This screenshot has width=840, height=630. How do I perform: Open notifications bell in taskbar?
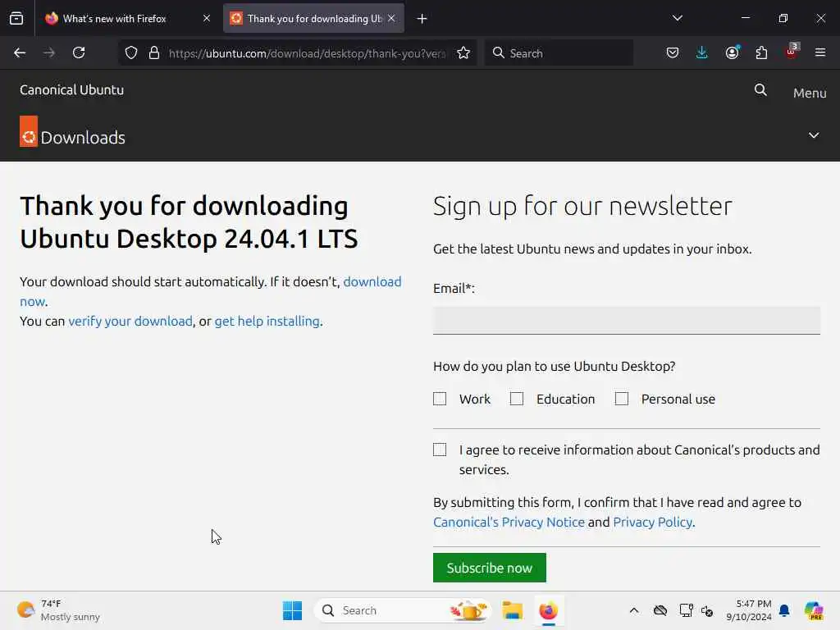click(x=784, y=610)
